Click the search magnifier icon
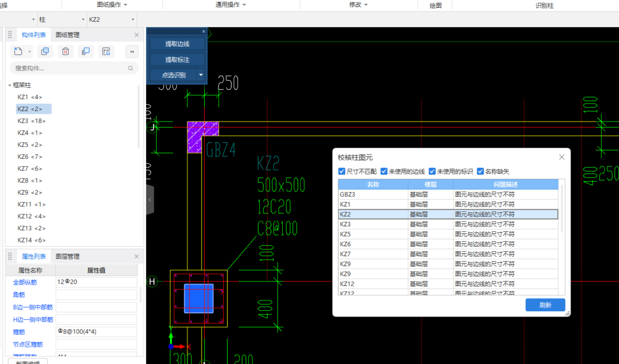619x364 pixels. (130, 68)
